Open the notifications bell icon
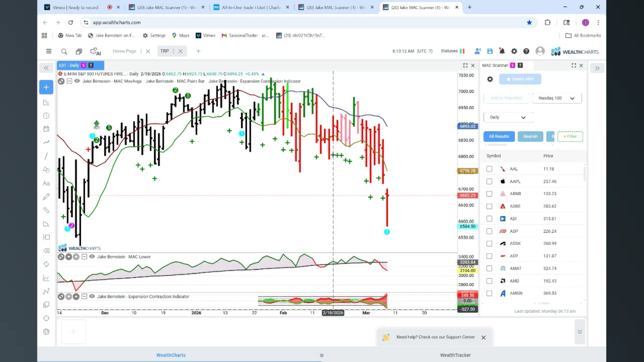This screenshot has width=644, height=362. tap(502, 51)
